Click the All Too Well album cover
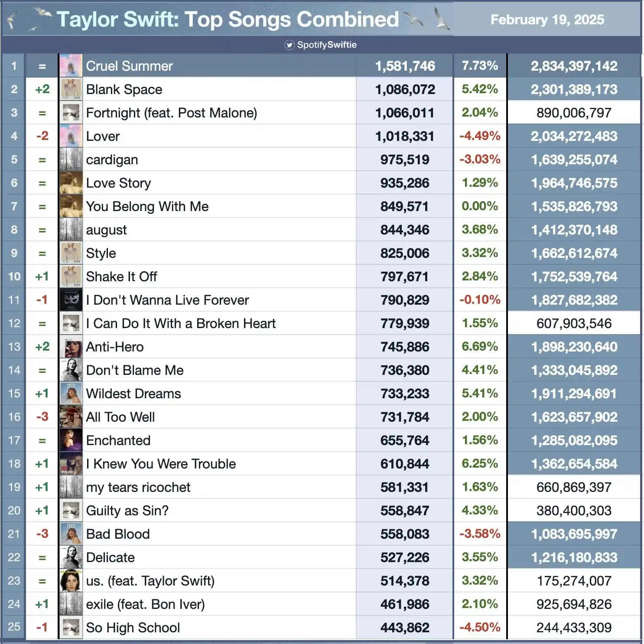 coord(71,417)
